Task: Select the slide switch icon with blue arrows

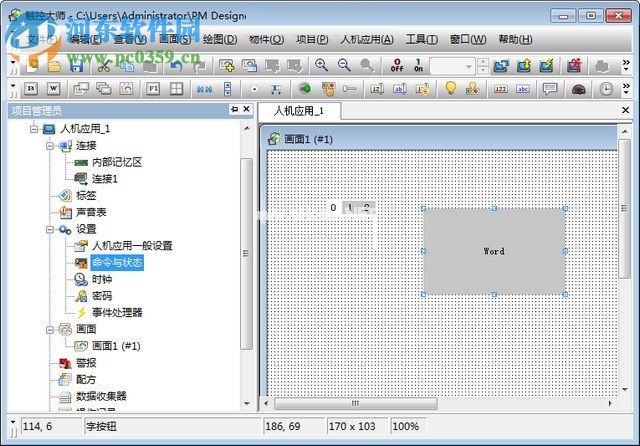Action: [204, 89]
